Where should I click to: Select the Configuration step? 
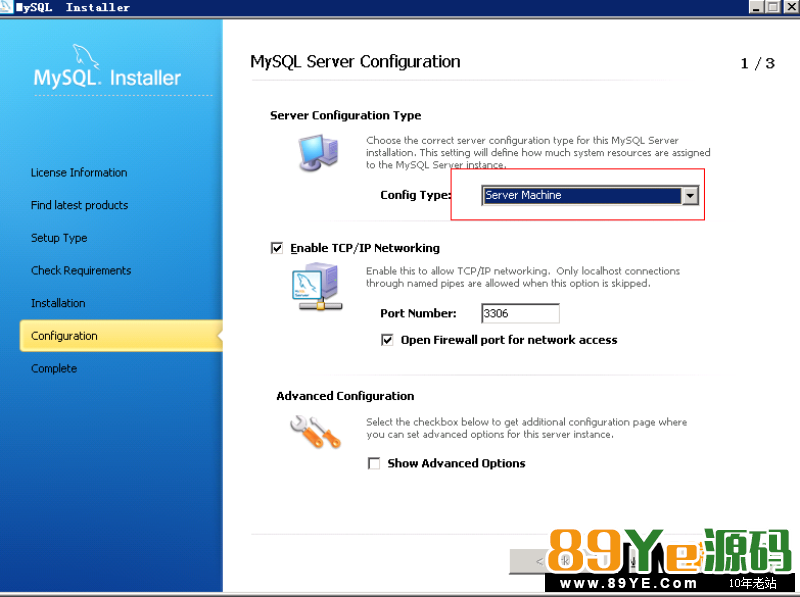[x=121, y=336]
